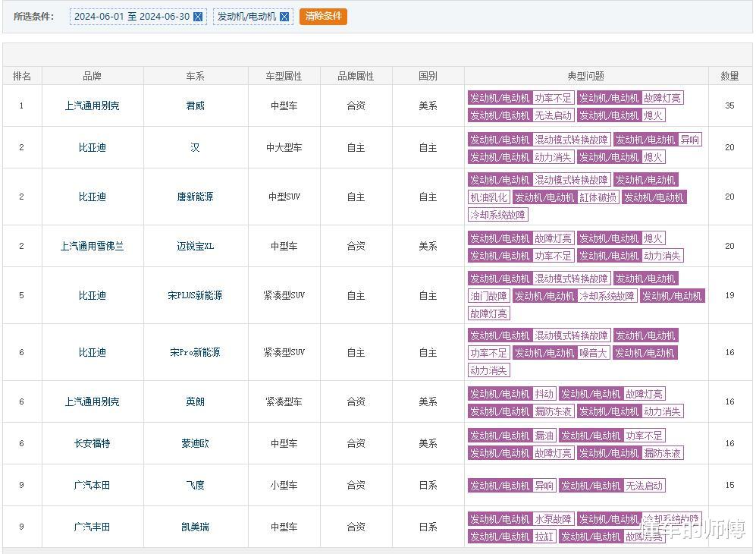This screenshot has width=756, height=554.
Task: Click 无法启动 issue tag in 飞度 row
Action: (x=644, y=485)
